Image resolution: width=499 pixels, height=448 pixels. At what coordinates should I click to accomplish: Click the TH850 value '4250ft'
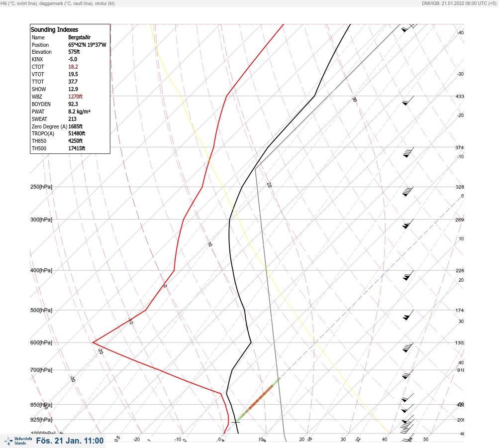[76, 141]
